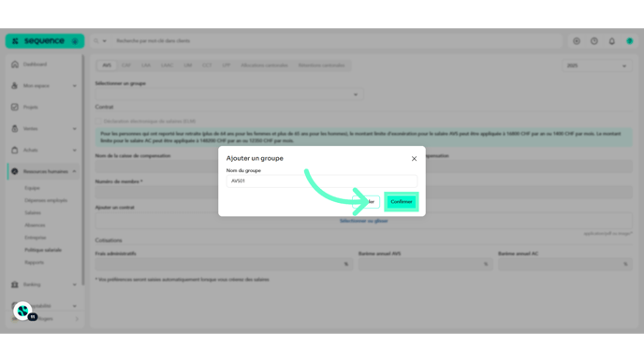Viewport: 644px width, 362px height.
Task: Close the Ajouter un groupe dialog
Action: (x=414, y=159)
